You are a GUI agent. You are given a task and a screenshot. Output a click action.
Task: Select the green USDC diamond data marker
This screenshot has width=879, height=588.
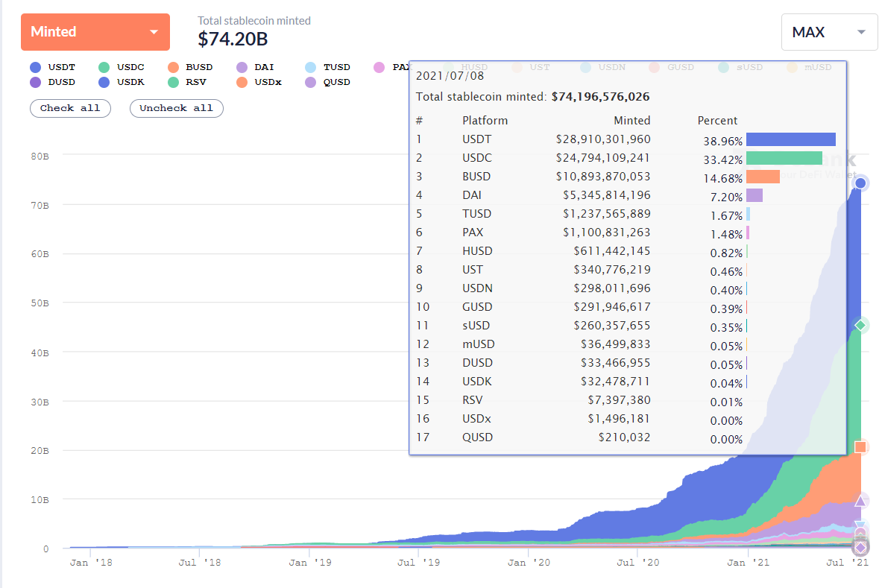(x=860, y=325)
